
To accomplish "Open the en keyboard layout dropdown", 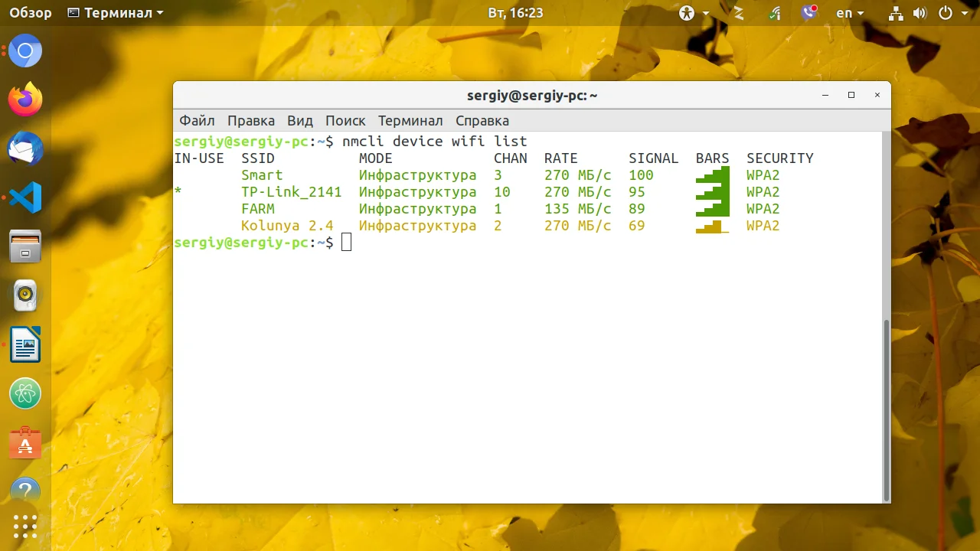I will pyautogui.click(x=850, y=13).
